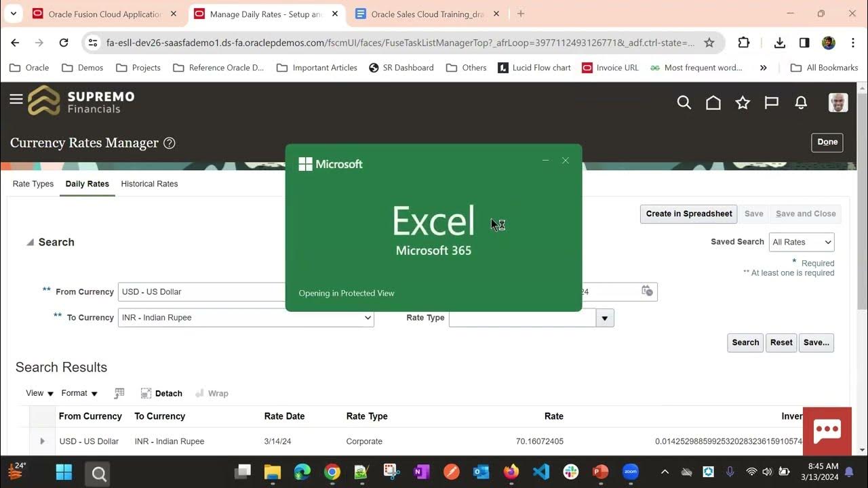Open Firefox from taskbar
This screenshot has width=868, height=488.
(511, 472)
